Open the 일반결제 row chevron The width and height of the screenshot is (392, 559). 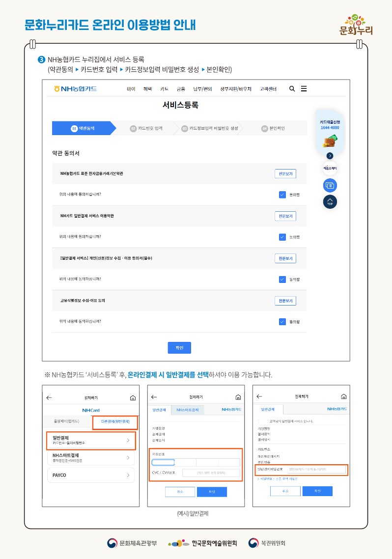point(128,440)
